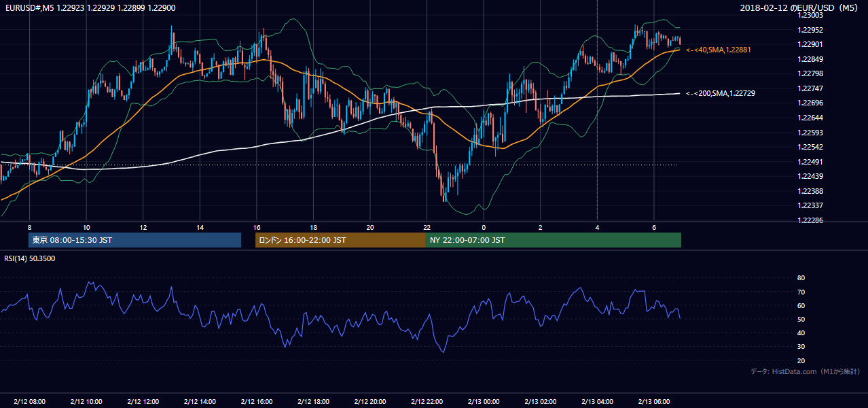Click price axis value 1.22696

coord(810,103)
